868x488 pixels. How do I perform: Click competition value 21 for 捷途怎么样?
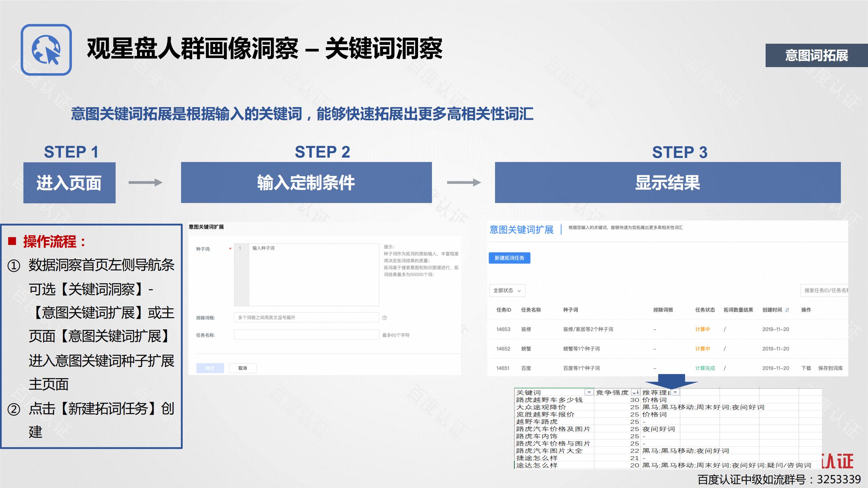pyautogui.click(x=635, y=458)
